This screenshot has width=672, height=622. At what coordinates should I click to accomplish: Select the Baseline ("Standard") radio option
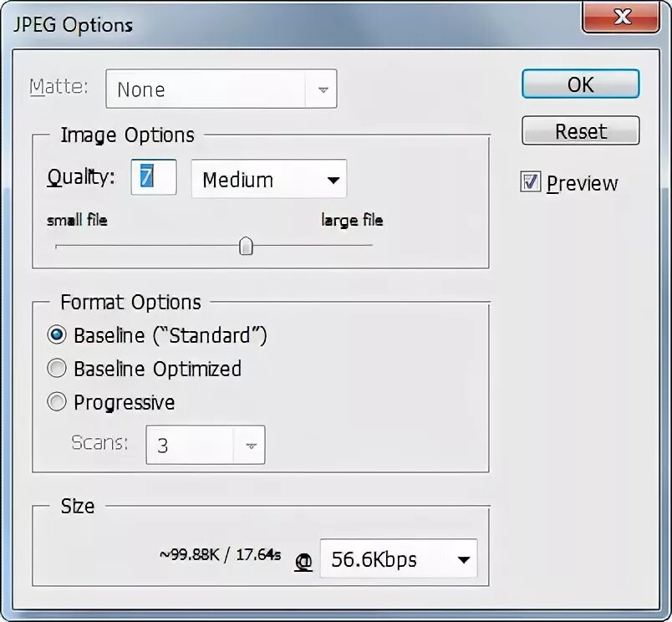tap(57, 334)
